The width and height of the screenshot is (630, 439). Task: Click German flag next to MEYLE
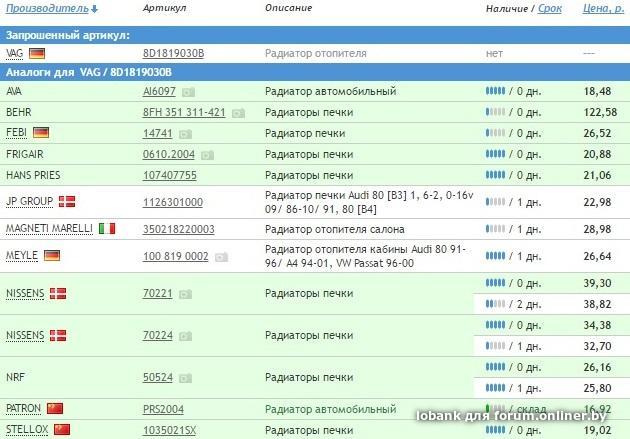pyautogui.click(x=52, y=255)
